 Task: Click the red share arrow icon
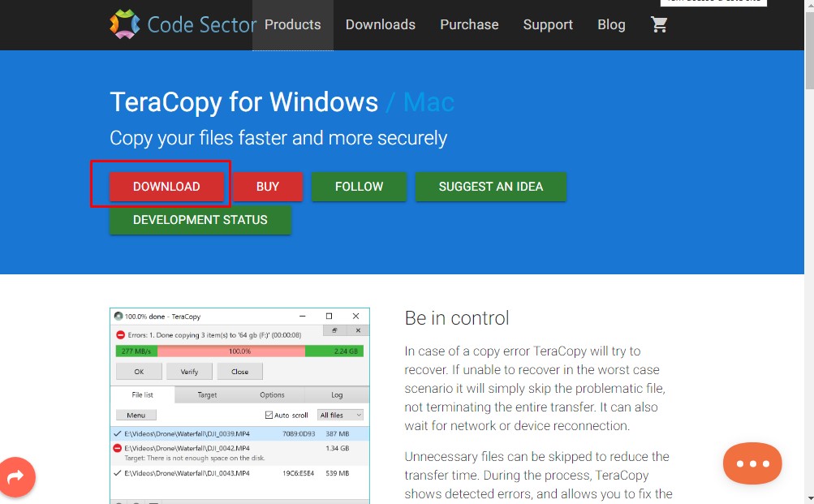(15, 476)
